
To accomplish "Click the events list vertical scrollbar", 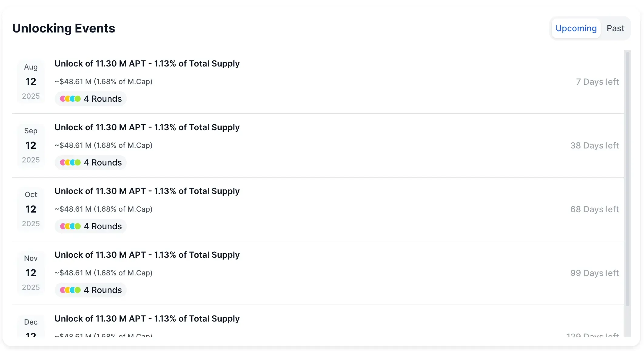I will [x=627, y=179].
